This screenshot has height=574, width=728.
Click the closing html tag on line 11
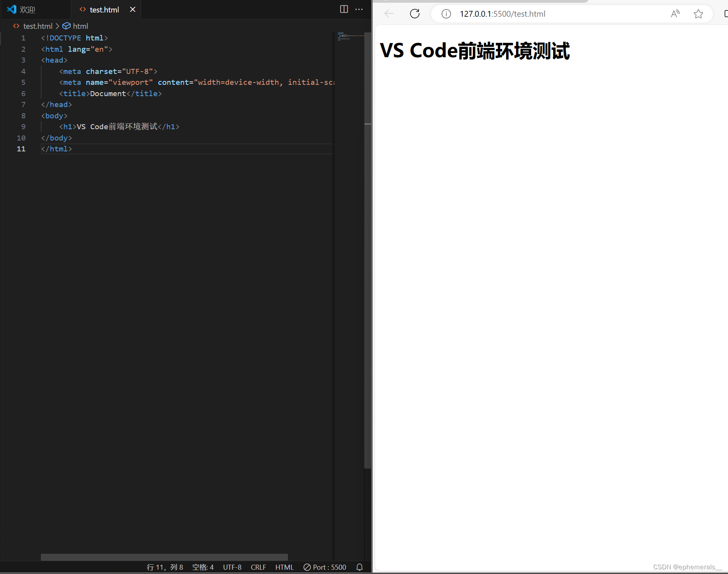[56, 149]
